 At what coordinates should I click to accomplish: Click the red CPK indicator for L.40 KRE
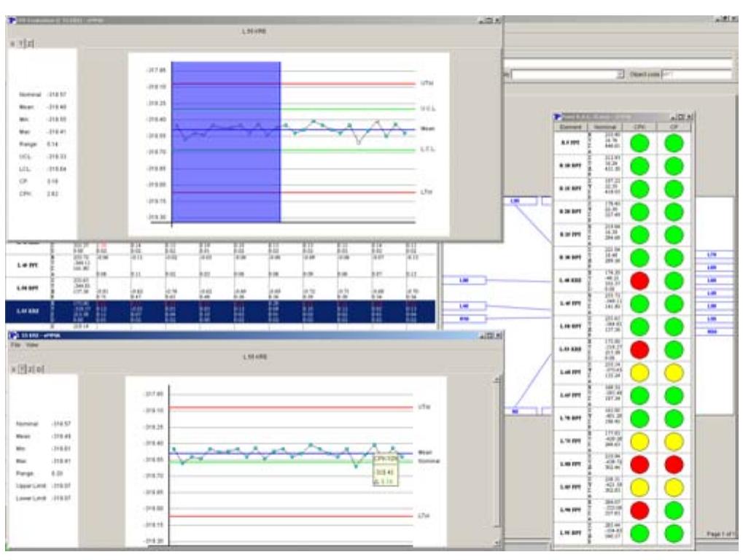pyautogui.click(x=639, y=281)
